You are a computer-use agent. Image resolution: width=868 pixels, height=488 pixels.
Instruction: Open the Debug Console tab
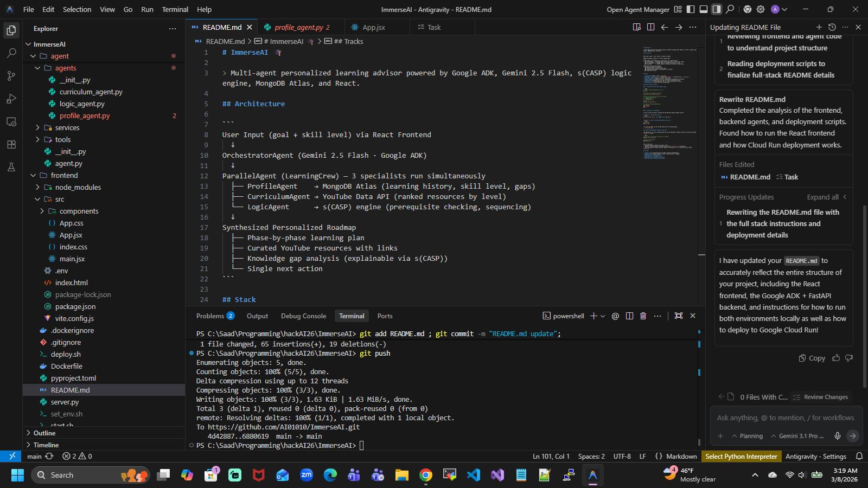pyautogui.click(x=303, y=316)
